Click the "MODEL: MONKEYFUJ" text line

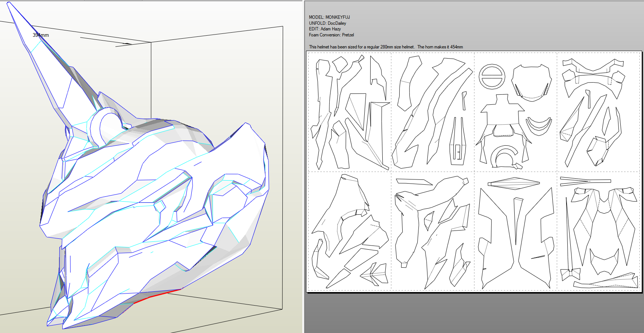click(329, 17)
